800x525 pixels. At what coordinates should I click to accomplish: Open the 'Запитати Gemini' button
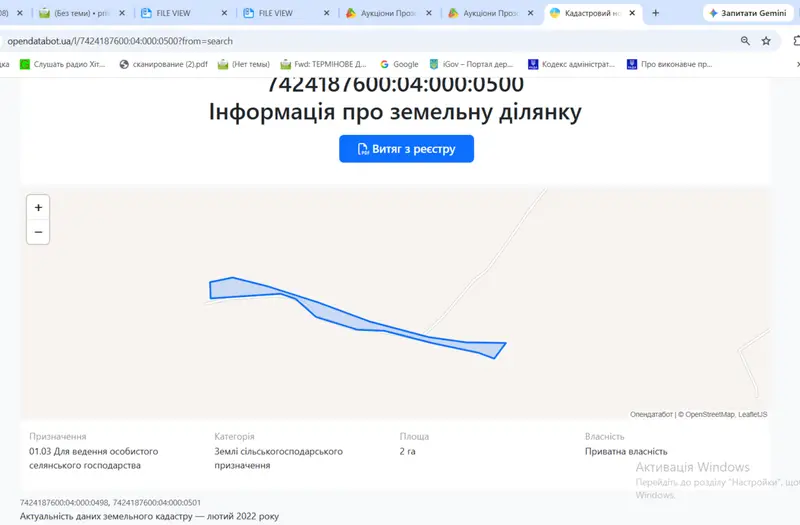click(748, 13)
